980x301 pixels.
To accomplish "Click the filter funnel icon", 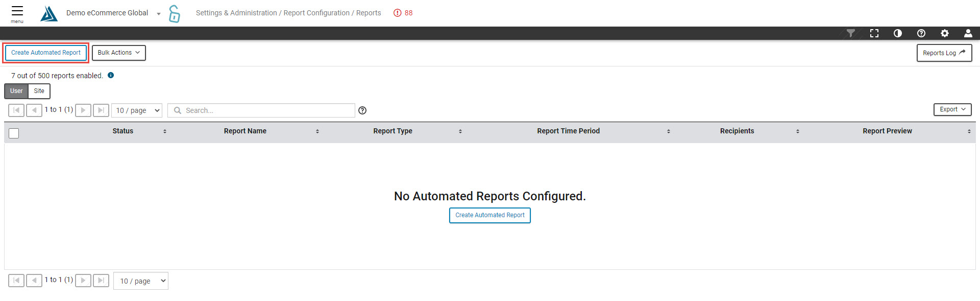I will 850,33.
